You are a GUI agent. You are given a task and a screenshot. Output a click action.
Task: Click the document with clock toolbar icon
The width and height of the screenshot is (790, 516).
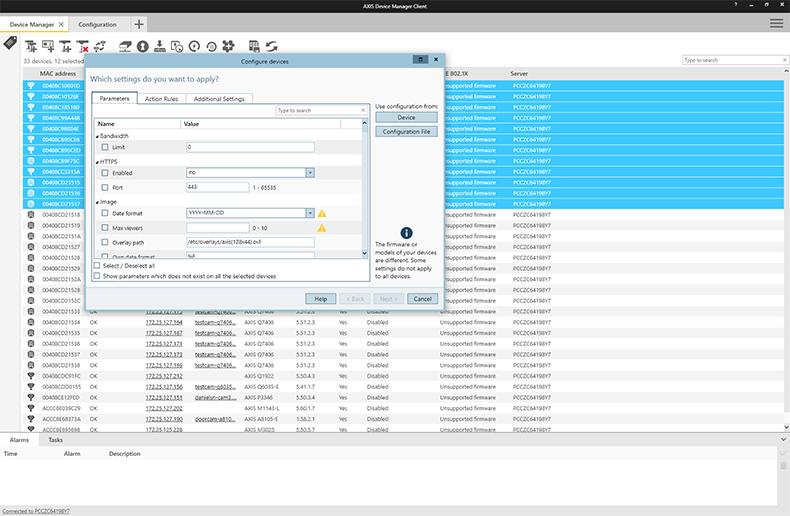(x=177, y=47)
